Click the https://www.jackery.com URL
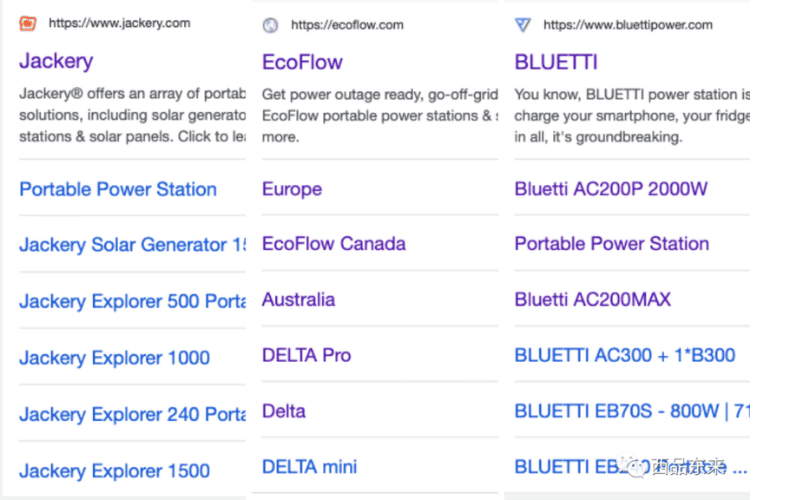The image size is (800, 500). click(x=119, y=23)
